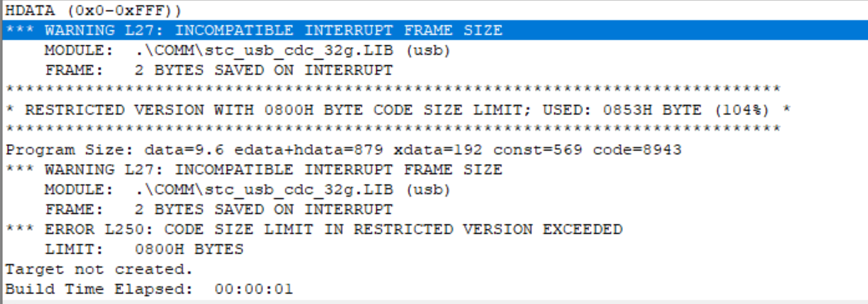Click the second MODULE stc_usb_cdc_32g.LIB line

[247, 190]
